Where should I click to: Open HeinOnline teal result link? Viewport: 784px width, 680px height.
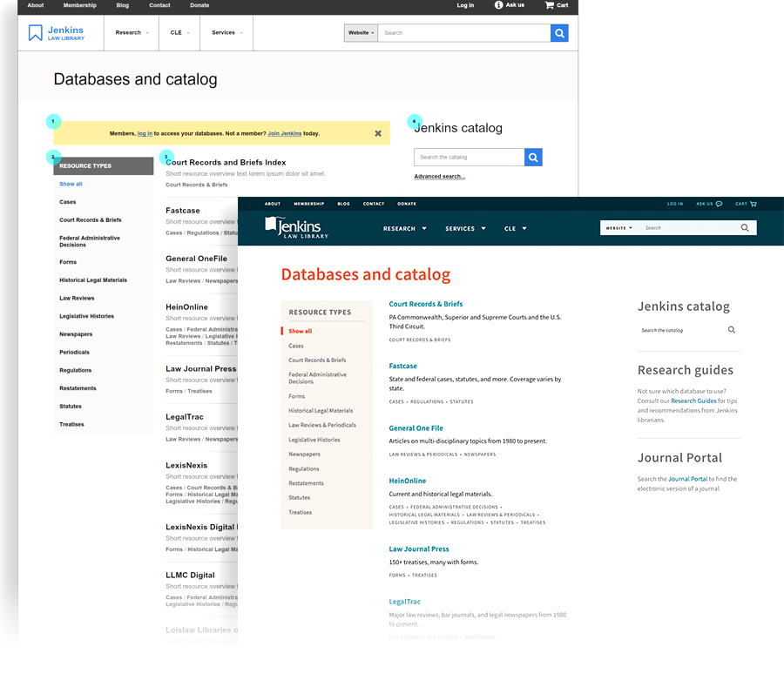click(408, 481)
